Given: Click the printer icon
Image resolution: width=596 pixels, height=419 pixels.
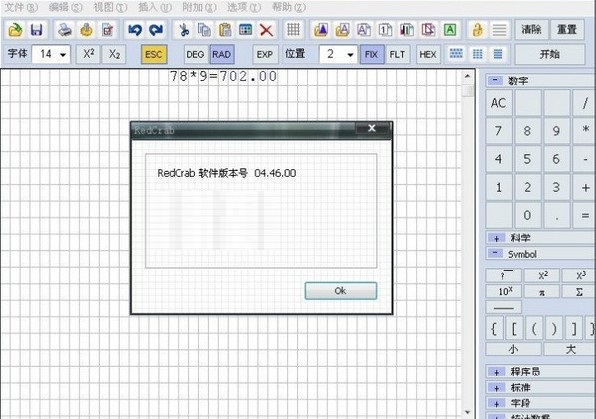Looking at the screenshot, I should (65, 30).
